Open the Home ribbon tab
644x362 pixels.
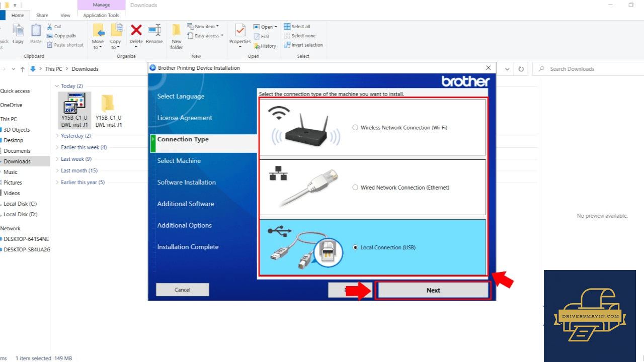pos(18,16)
